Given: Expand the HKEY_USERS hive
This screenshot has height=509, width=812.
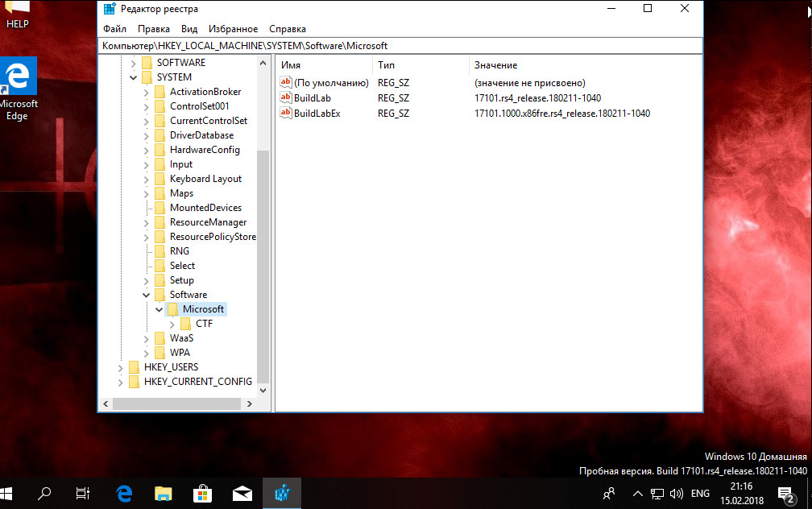Looking at the screenshot, I should click(x=120, y=367).
